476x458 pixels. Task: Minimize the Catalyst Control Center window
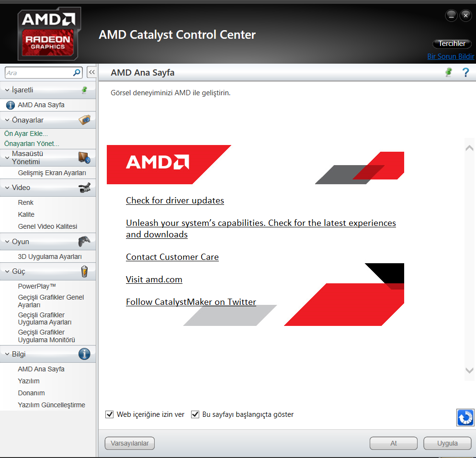point(451,15)
